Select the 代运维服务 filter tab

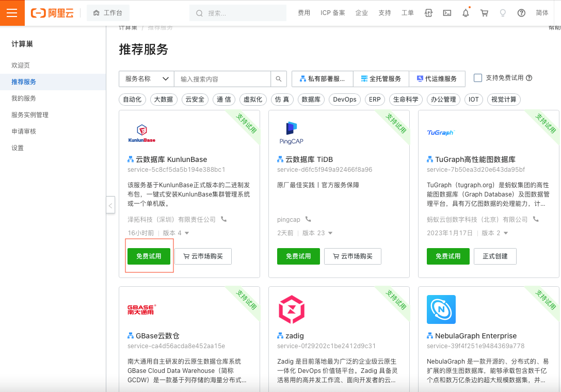tap(437, 79)
